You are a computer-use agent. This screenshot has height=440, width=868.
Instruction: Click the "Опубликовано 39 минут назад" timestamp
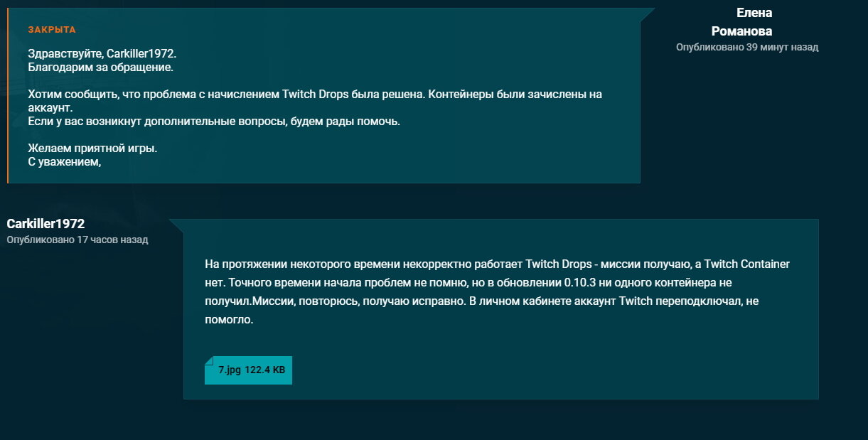(x=747, y=48)
